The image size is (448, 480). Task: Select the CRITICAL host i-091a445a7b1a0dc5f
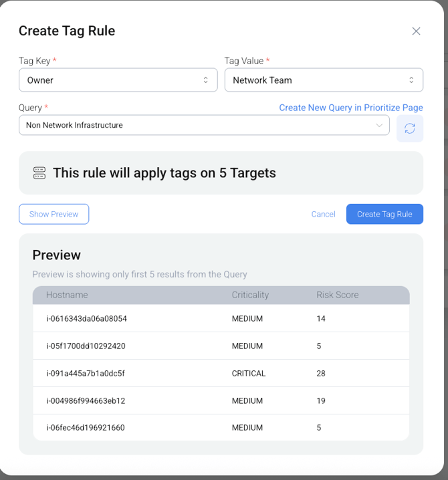point(86,374)
